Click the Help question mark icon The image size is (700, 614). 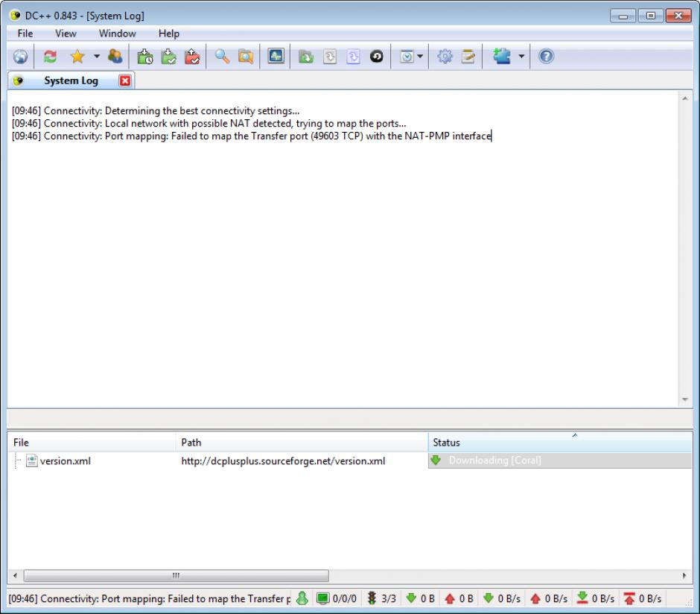546,57
